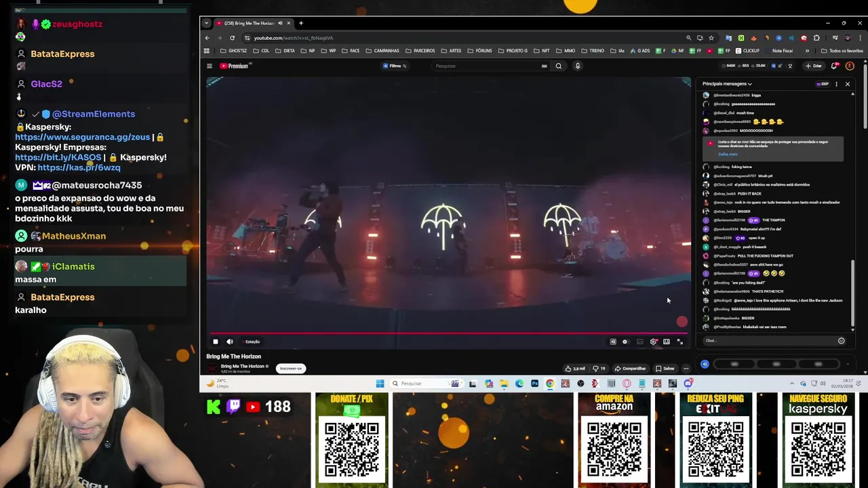Click the Windows taskbar search box

click(427, 384)
